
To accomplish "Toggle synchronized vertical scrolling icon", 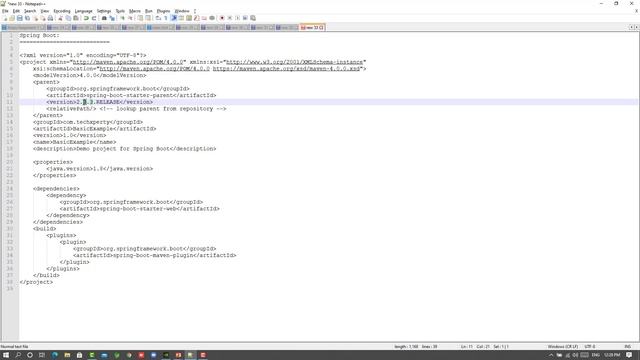I will (x=140, y=18).
